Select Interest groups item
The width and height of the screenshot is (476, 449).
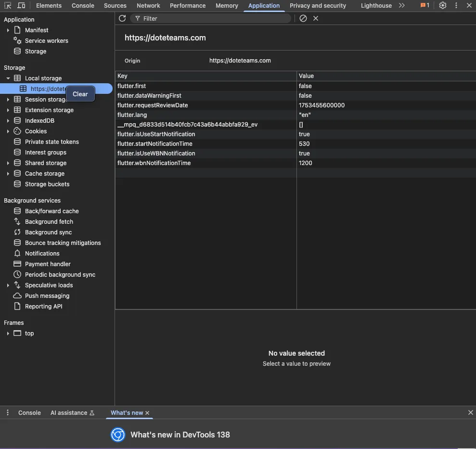pyautogui.click(x=46, y=153)
